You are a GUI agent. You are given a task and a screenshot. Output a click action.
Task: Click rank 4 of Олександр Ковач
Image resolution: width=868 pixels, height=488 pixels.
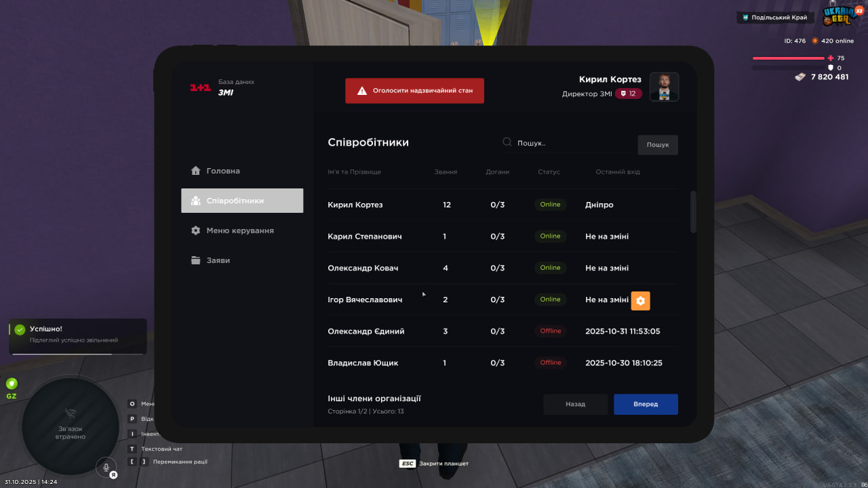click(x=446, y=268)
